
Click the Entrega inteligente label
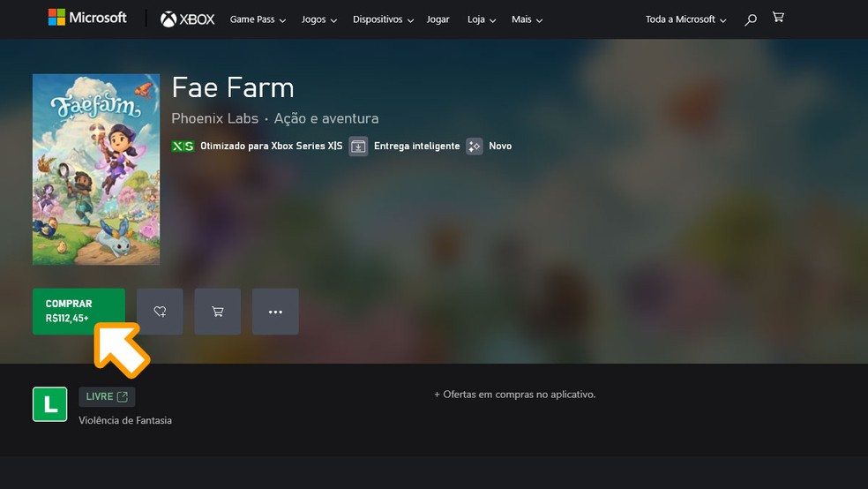(417, 147)
